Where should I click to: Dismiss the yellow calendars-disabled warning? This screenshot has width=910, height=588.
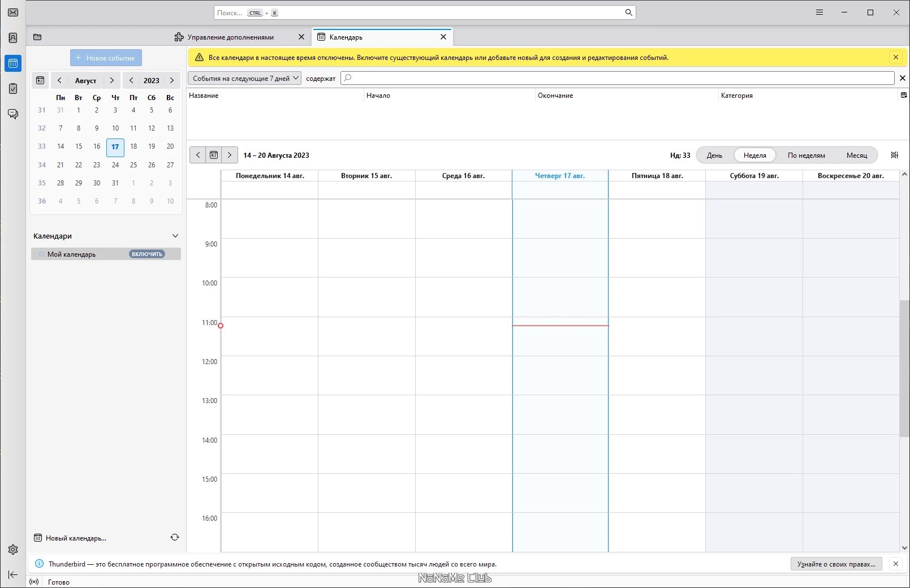896,57
